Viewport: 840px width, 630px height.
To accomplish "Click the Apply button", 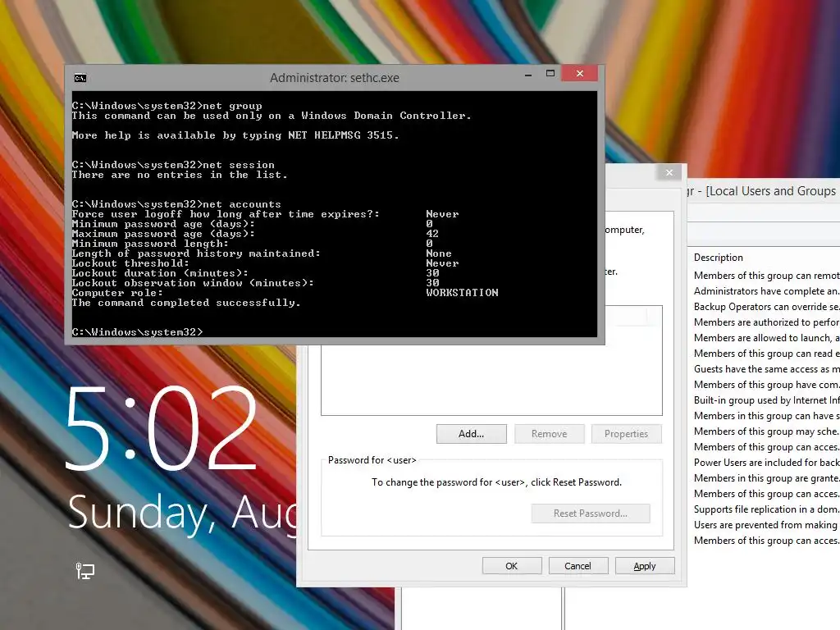I will (x=645, y=566).
